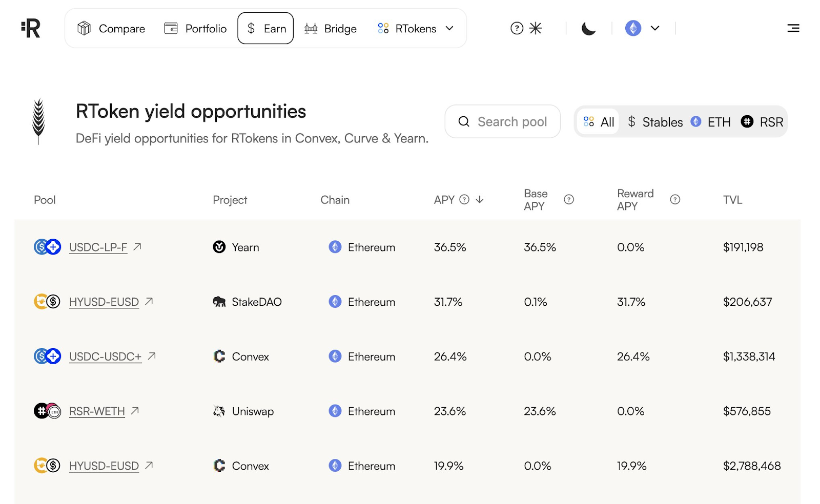Viewport: 820px width, 504px height.
Task: Click the Search pool input field
Action: pos(502,121)
